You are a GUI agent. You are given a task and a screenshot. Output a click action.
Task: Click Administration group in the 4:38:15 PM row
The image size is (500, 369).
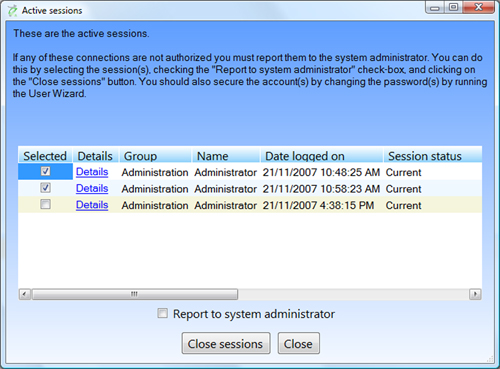155,205
